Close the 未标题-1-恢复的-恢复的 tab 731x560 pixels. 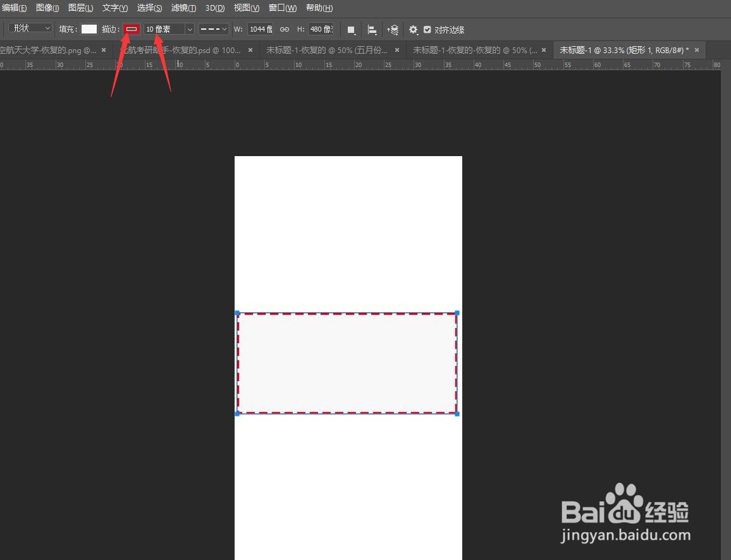click(544, 50)
